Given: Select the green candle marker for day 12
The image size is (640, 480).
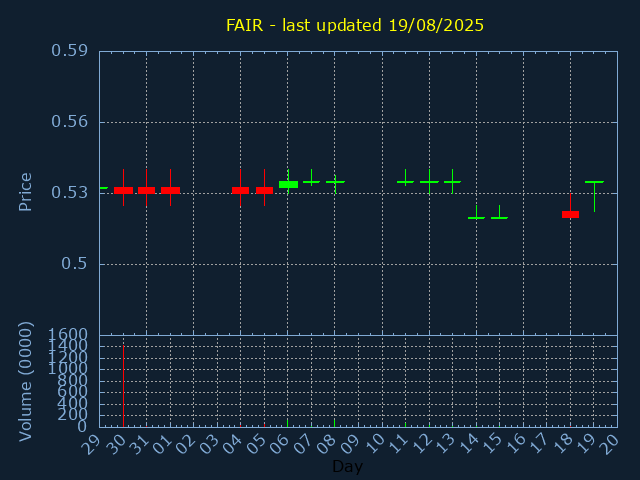Looking at the screenshot, I should point(429,182).
